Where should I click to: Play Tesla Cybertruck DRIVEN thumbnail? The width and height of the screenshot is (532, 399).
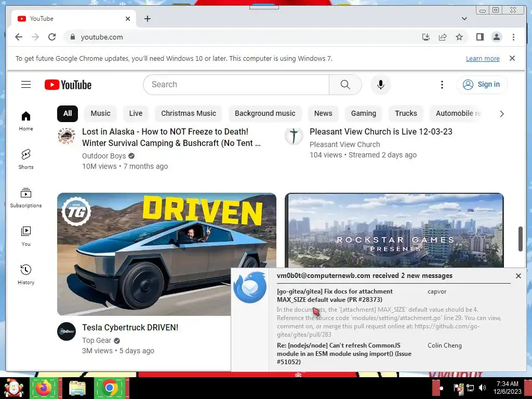(167, 254)
